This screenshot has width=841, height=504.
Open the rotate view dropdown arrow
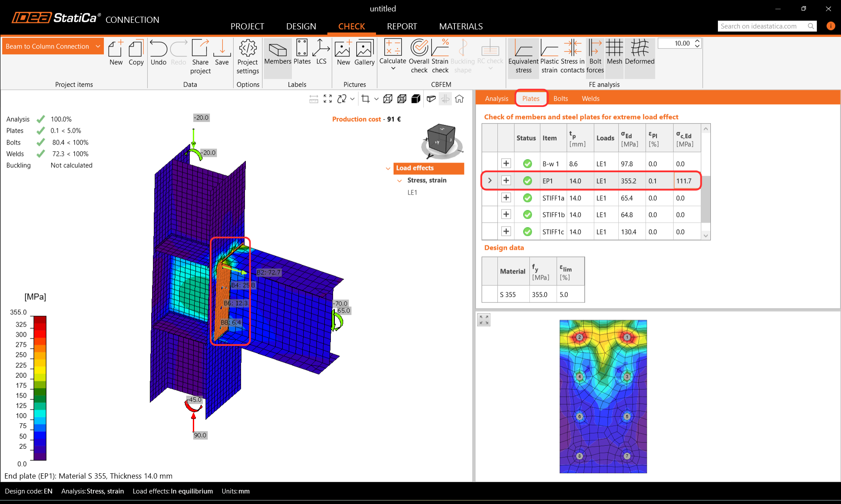[x=352, y=99]
